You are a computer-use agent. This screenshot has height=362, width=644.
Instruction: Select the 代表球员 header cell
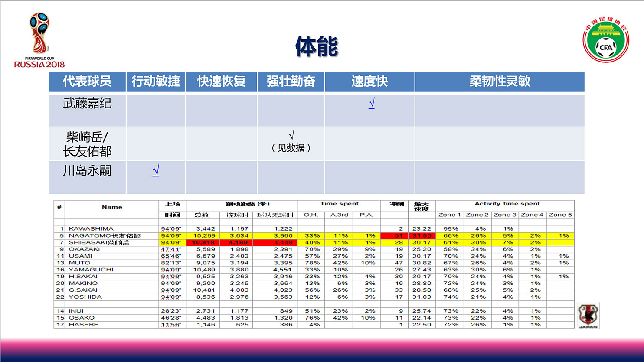[87, 82]
